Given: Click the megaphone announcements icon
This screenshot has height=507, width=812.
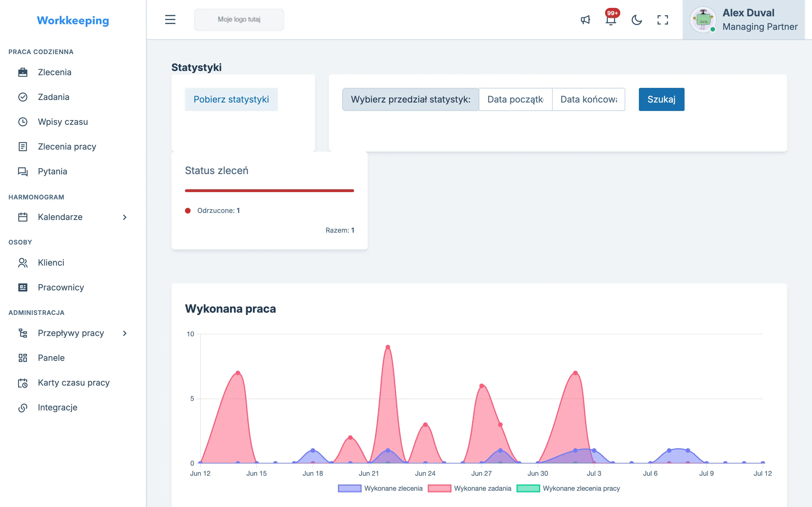Looking at the screenshot, I should (585, 20).
